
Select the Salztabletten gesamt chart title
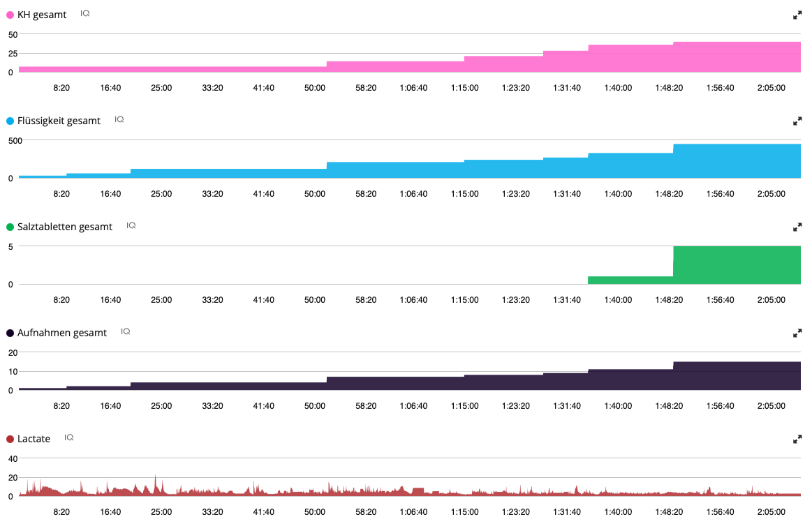click(x=65, y=227)
